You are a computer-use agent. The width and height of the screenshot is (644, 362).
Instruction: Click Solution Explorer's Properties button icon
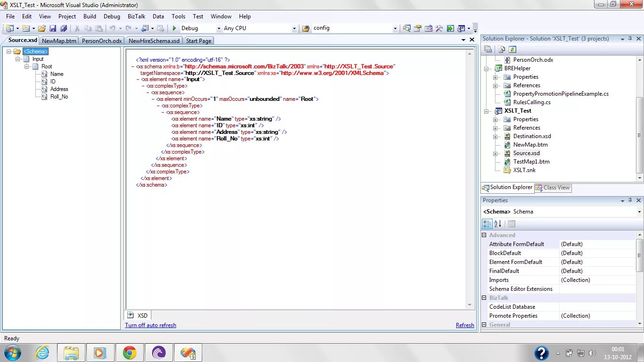click(x=488, y=49)
